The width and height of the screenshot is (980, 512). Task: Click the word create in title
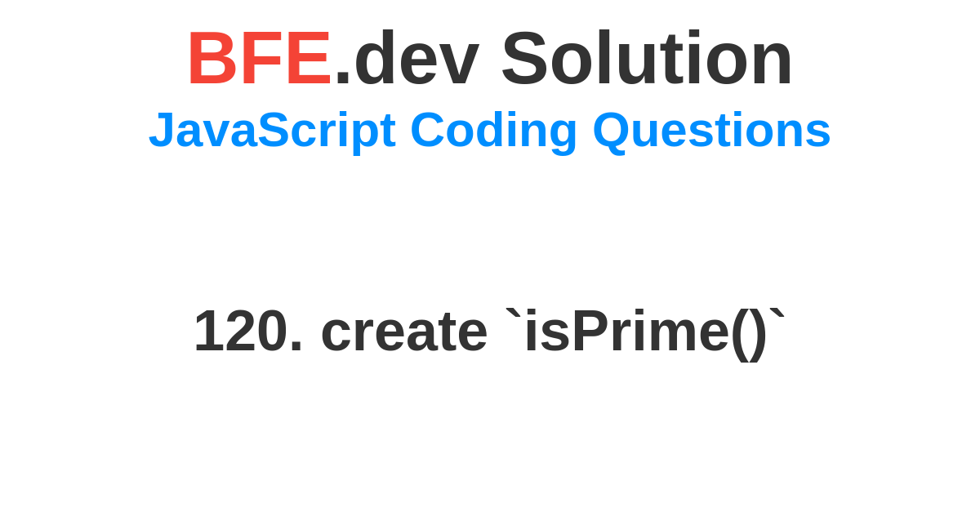click(404, 331)
